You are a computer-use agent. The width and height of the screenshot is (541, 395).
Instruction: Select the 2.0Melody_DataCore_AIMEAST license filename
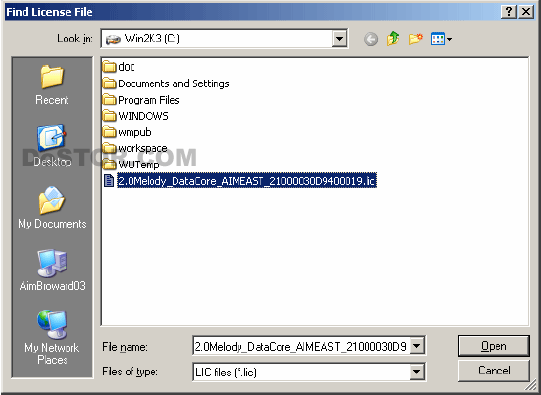tap(247, 180)
